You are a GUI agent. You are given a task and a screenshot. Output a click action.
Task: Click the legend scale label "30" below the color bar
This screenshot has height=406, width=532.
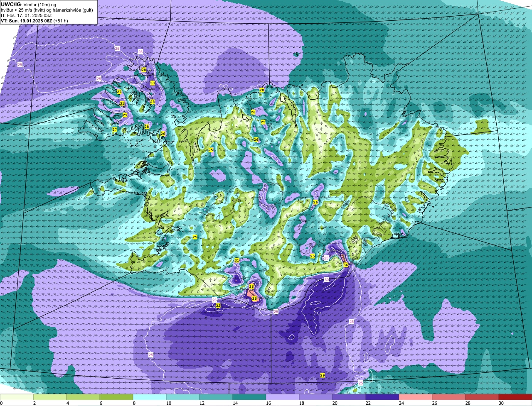[x=501, y=403]
